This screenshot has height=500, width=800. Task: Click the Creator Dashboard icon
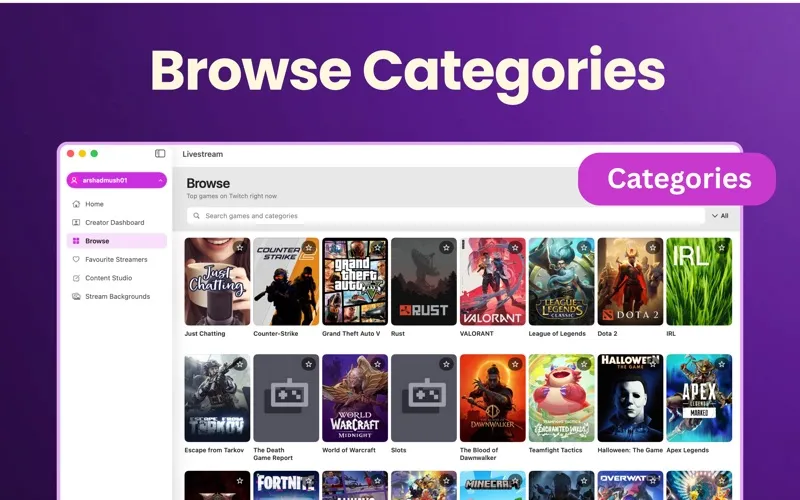click(76, 222)
